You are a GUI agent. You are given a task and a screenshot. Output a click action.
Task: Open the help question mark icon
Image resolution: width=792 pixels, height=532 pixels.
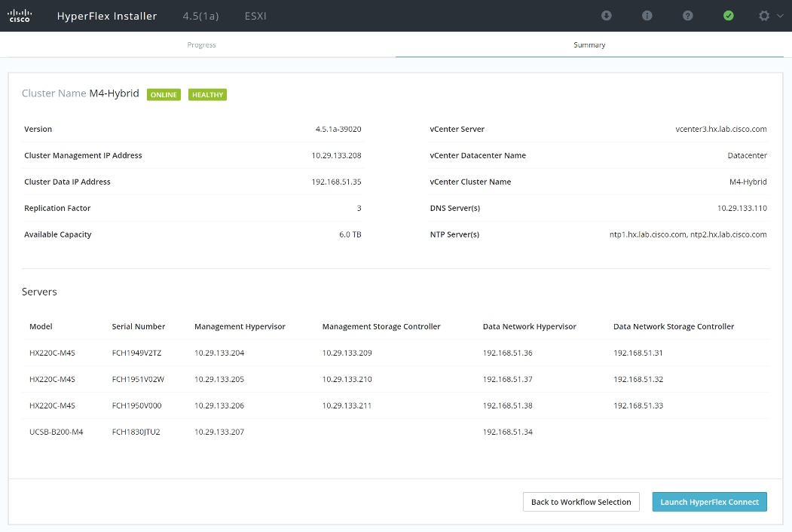pos(687,16)
